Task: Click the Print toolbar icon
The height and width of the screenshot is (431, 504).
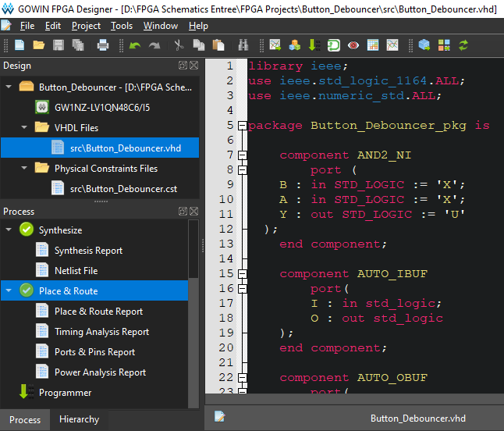Action: click(103, 45)
